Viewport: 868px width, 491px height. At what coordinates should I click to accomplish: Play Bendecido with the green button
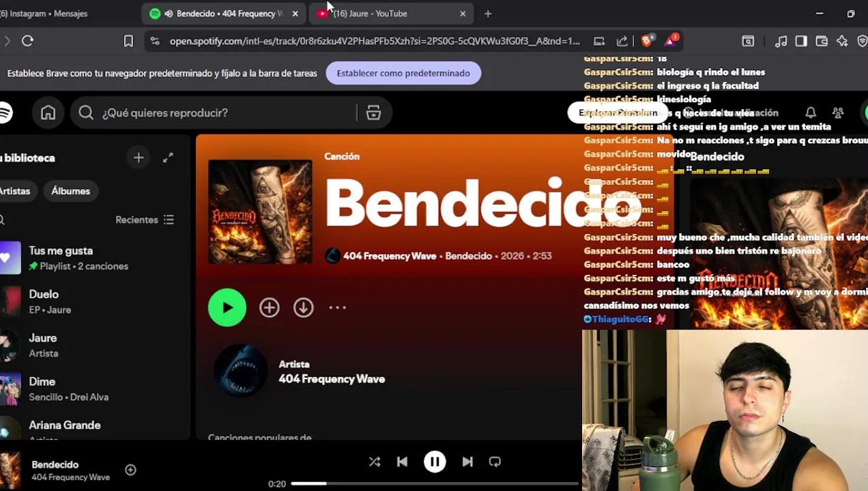click(227, 308)
